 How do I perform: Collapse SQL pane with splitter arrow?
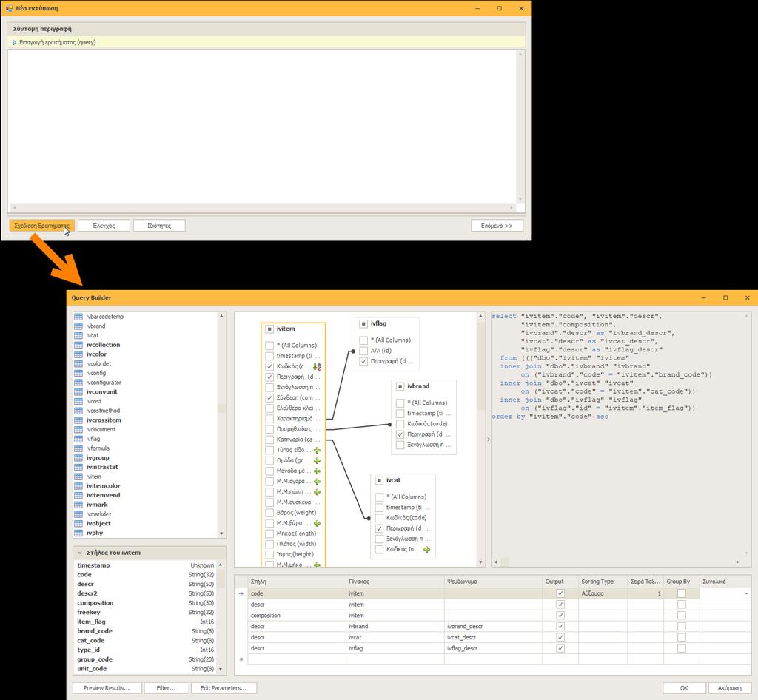tap(489, 439)
